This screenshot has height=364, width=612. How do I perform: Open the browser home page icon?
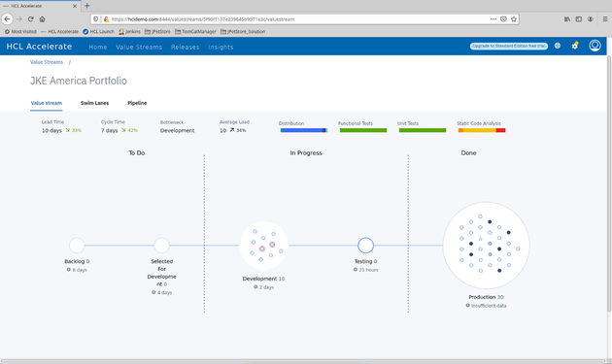(42, 18)
